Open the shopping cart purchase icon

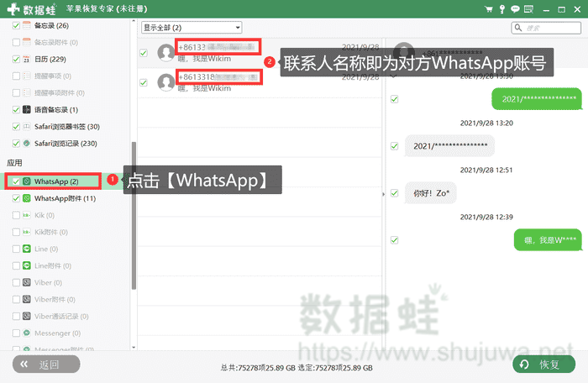pos(488,9)
